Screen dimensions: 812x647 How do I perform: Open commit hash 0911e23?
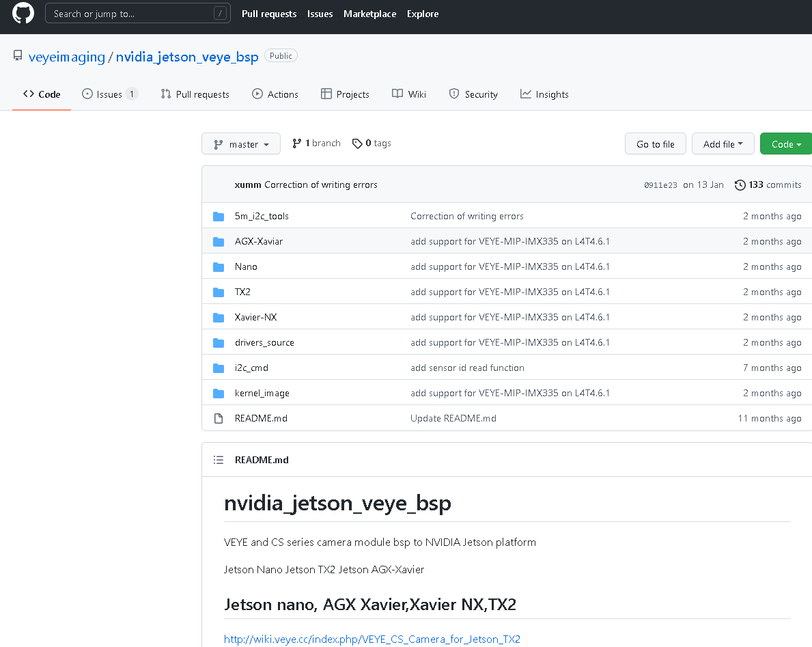[660, 185]
